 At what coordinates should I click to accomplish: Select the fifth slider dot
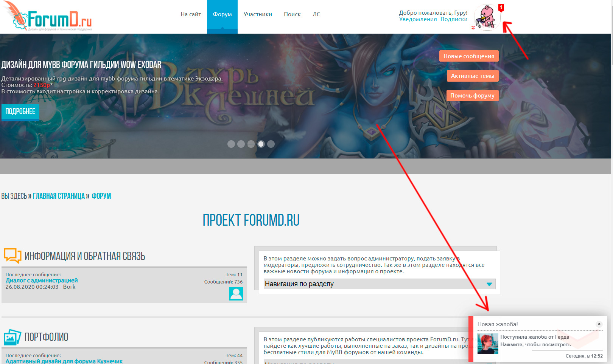pyautogui.click(x=271, y=144)
